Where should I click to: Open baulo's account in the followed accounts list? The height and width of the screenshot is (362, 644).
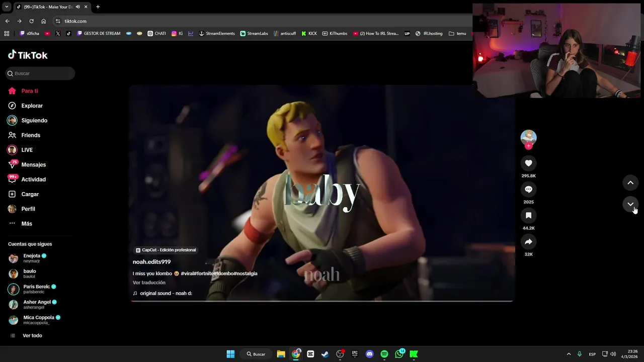pyautogui.click(x=23, y=274)
